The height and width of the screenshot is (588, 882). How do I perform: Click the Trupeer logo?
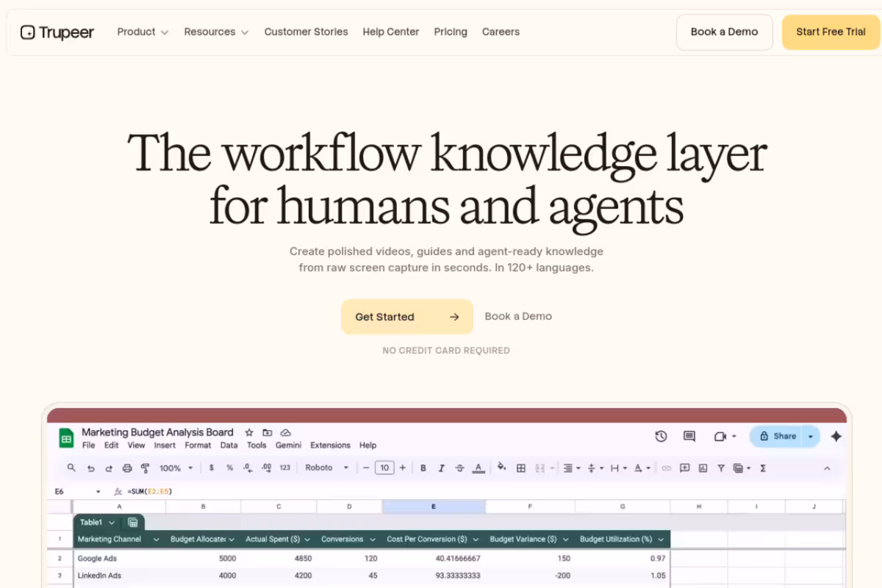(57, 32)
